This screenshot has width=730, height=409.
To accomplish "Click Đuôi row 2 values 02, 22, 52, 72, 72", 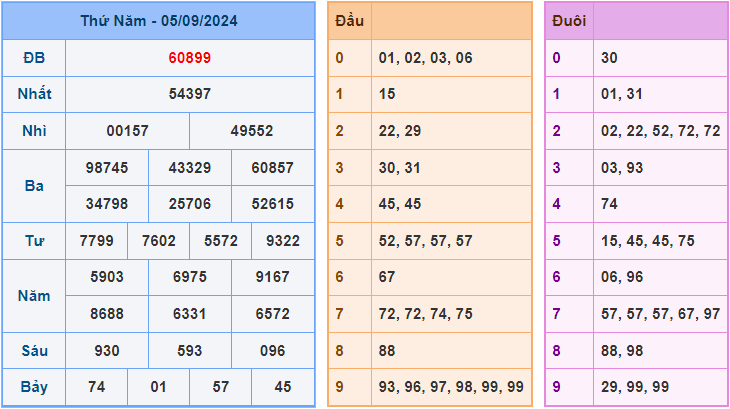I will (x=660, y=131).
